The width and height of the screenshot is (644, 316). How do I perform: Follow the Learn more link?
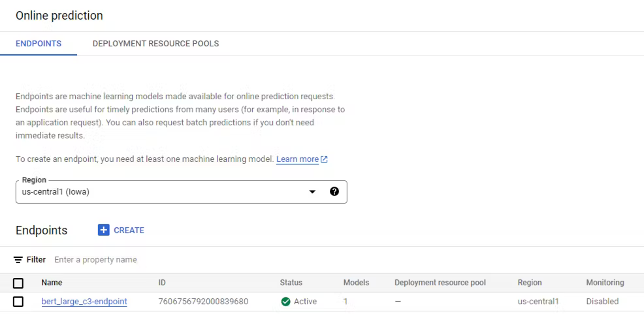point(297,159)
